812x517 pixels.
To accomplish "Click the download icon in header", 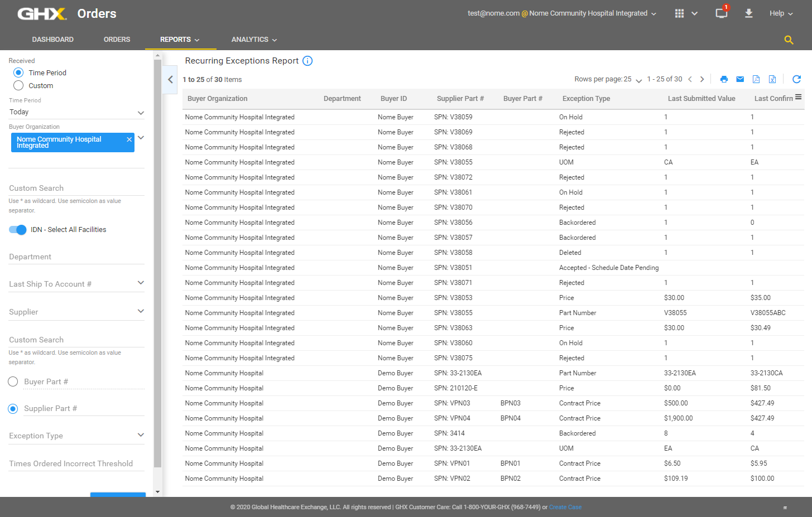I will tap(749, 13).
